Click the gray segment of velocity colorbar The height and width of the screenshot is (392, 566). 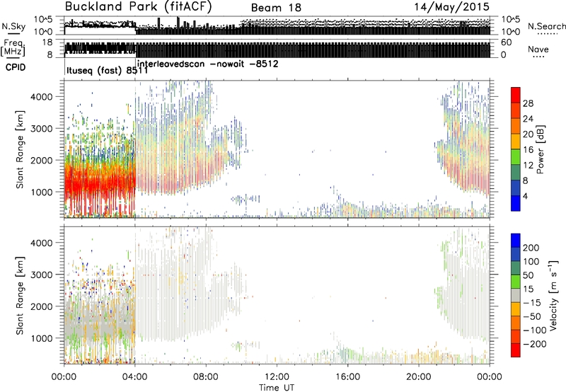coord(516,296)
